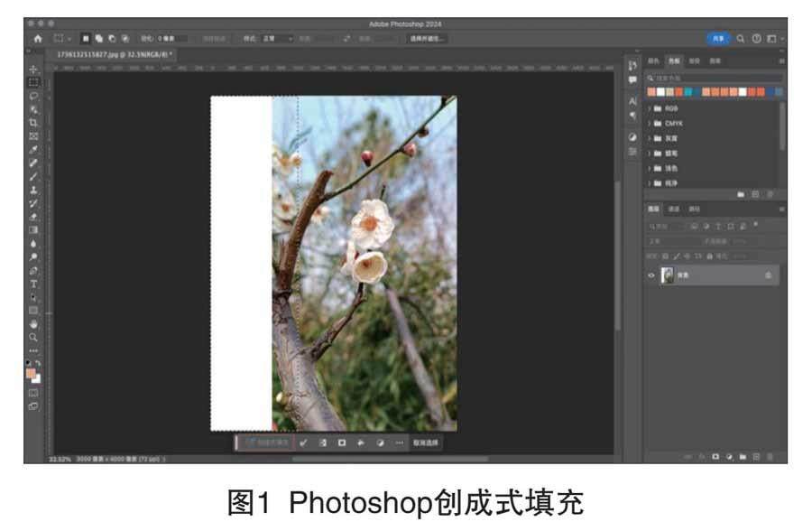Select the Move tool

pyautogui.click(x=33, y=69)
